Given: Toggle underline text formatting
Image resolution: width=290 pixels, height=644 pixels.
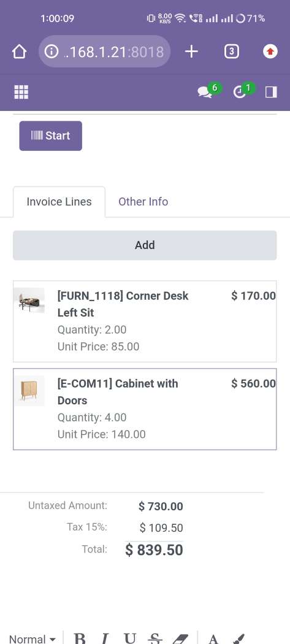Looking at the screenshot, I should tap(130, 638).
